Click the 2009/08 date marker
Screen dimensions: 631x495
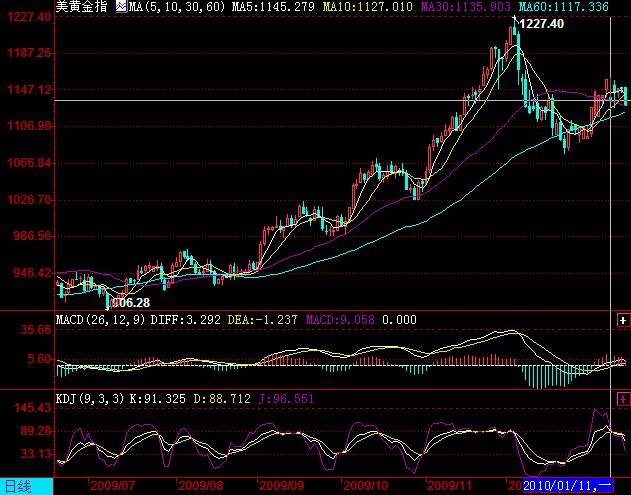coord(200,485)
